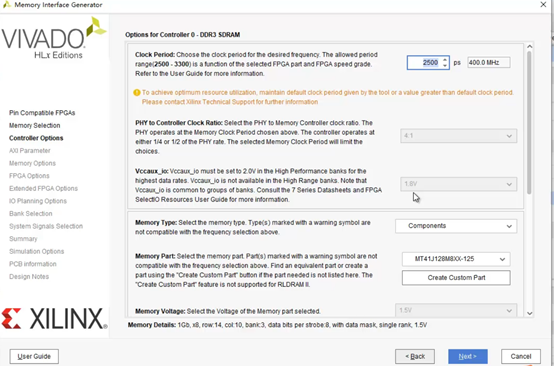Decrement clock period with down spinner arrow
The image size is (554, 366).
point(445,66)
